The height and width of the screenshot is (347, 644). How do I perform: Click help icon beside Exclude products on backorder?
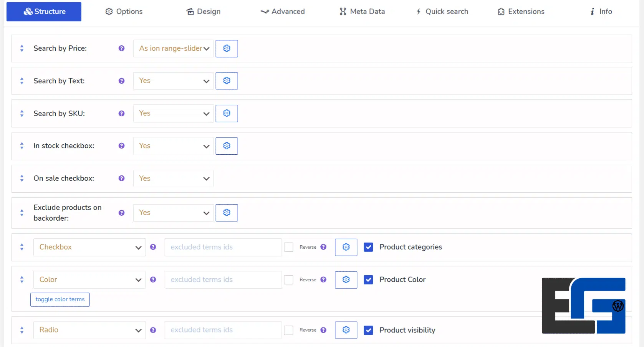[121, 213]
